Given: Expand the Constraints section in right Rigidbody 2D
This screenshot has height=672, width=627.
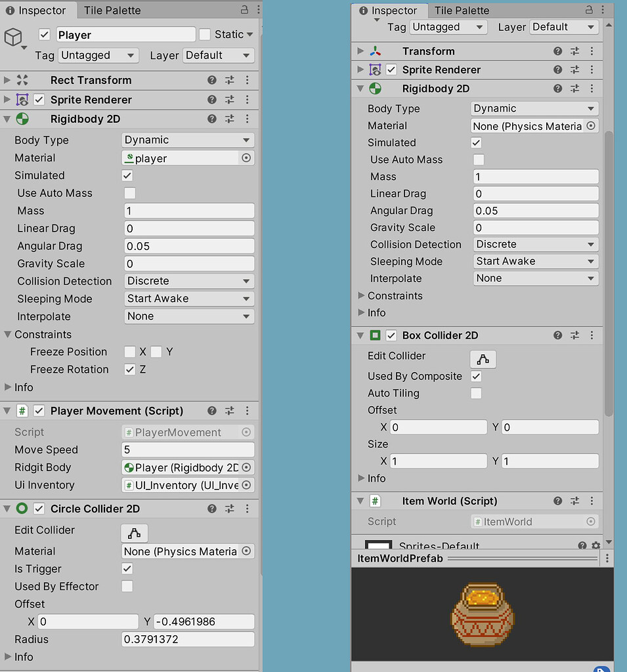Looking at the screenshot, I should pyautogui.click(x=361, y=296).
